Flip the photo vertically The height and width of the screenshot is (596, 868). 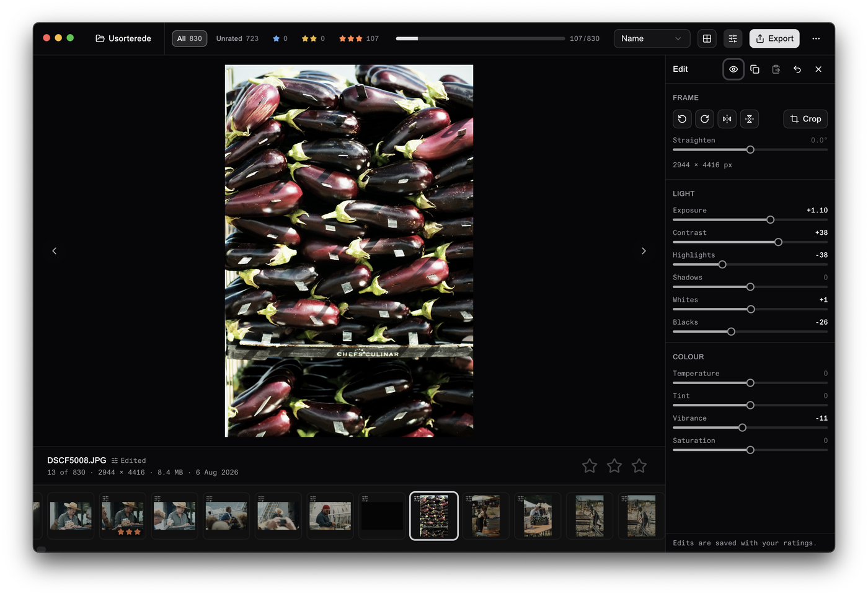click(x=749, y=119)
